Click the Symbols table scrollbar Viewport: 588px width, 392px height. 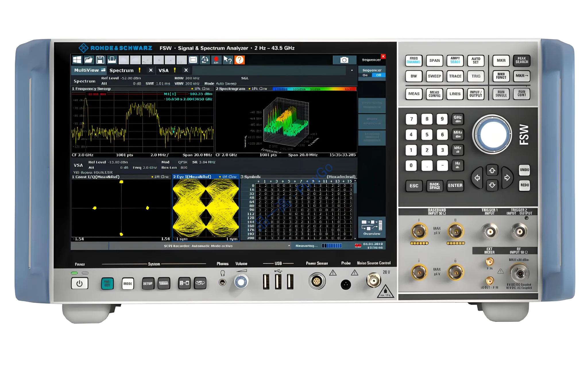point(355,209)
